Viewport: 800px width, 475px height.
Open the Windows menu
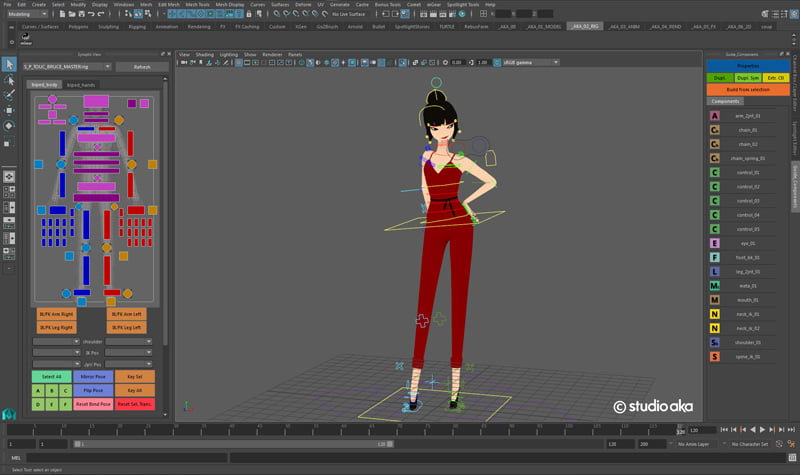click(123, 4)
